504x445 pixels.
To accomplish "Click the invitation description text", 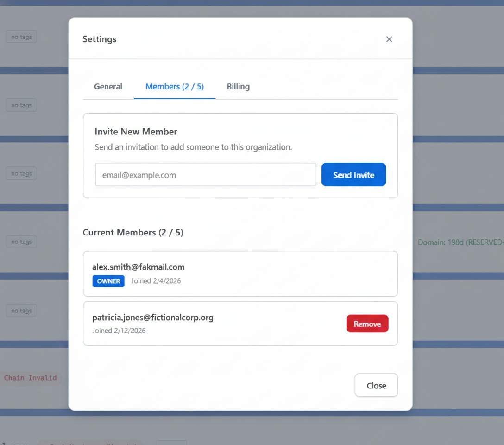I will tap(193, 147).
